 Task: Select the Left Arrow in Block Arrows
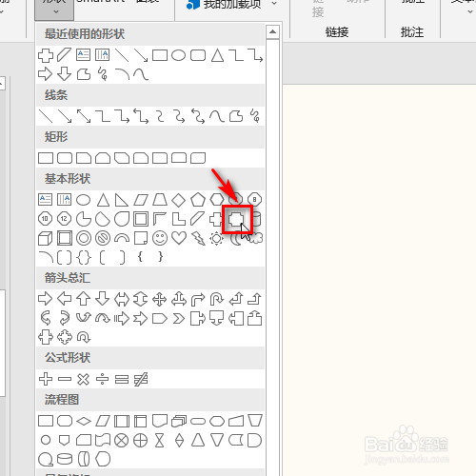[x=65, y=299]
